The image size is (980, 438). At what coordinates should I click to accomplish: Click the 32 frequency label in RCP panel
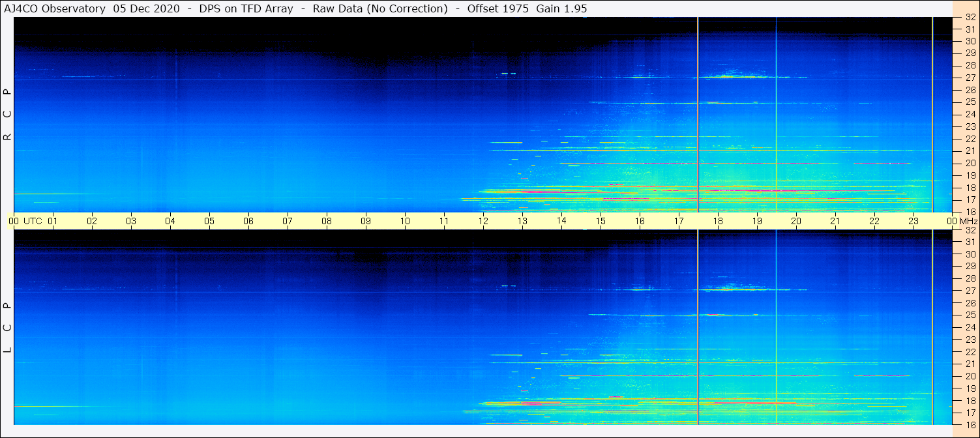(970, 18)
